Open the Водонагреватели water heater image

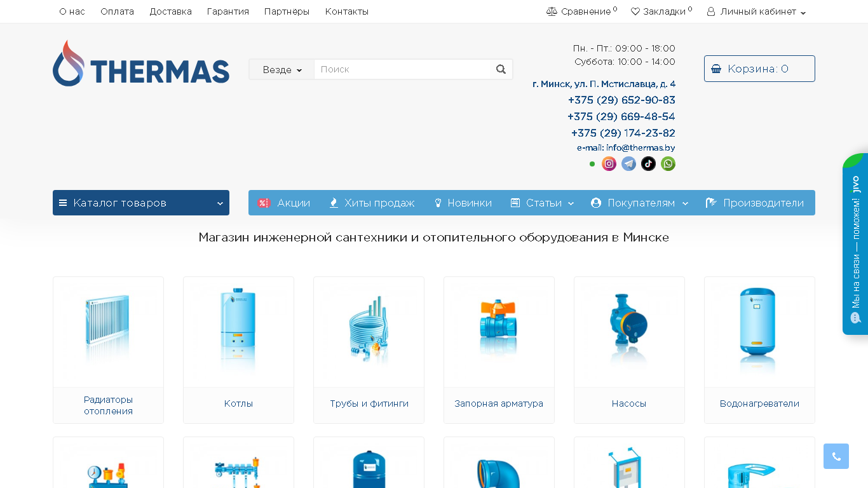[x=759, y=332]
